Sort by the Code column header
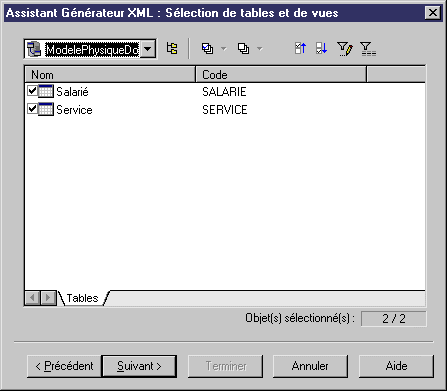447x391 pixels. tap(281, 75)
